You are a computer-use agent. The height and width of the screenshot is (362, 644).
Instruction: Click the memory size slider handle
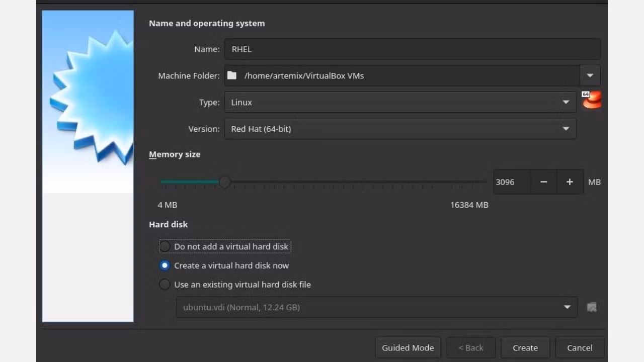[x=225, y=182]
